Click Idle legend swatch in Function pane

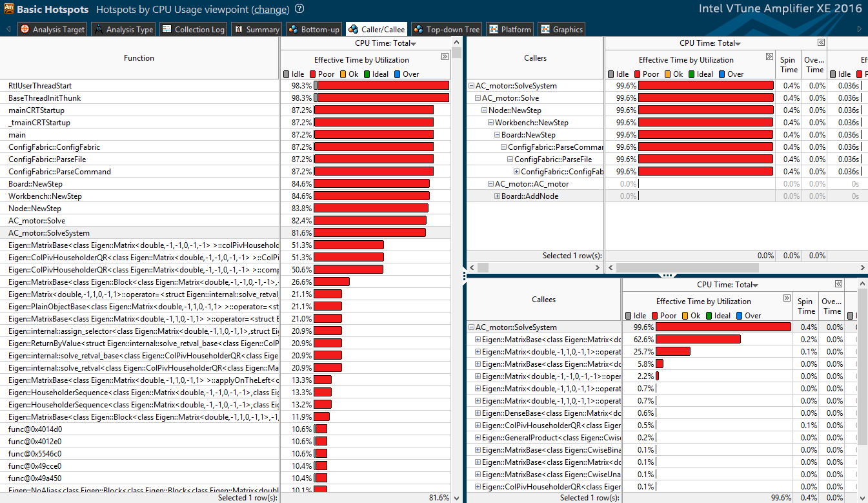pos(287,74)
